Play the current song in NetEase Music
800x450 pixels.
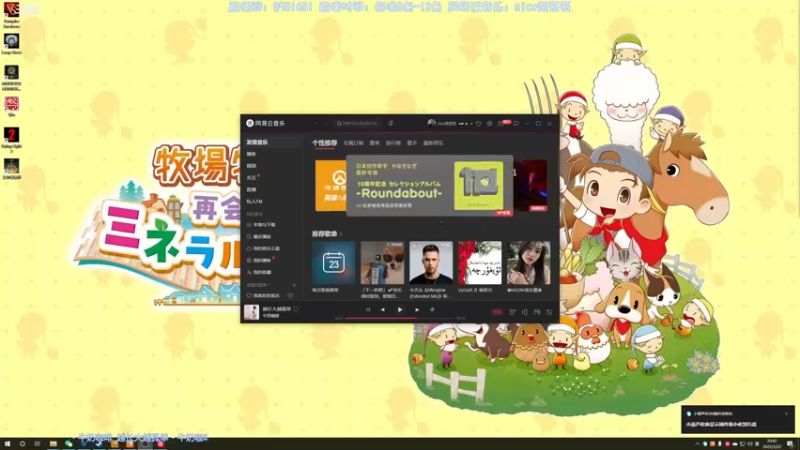point(399,310)
